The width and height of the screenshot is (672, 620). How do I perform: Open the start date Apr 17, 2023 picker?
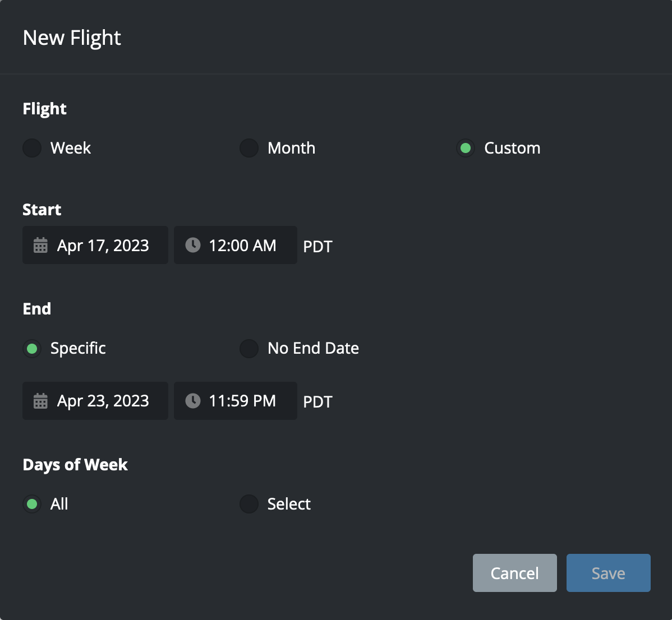pyautogui.click(x=103, y=246)
